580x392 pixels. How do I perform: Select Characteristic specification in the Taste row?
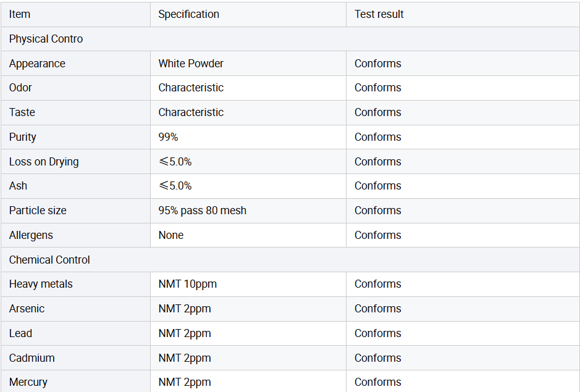(x=191, y=112)
